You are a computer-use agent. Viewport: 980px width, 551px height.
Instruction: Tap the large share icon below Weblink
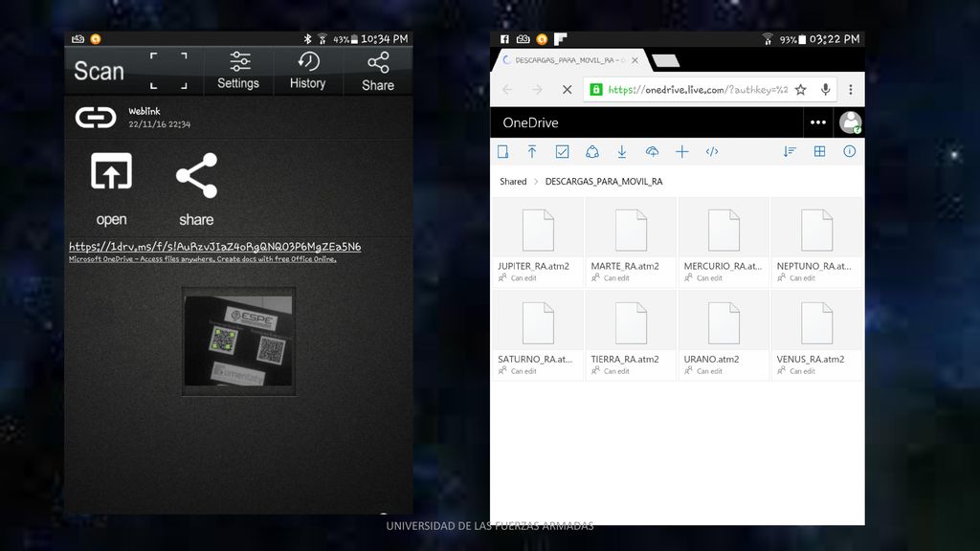pyautogui.click(x=196, y=189)
